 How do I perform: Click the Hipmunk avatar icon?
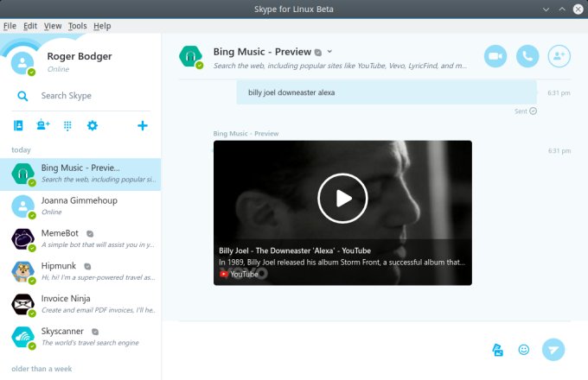click(22, 272)
